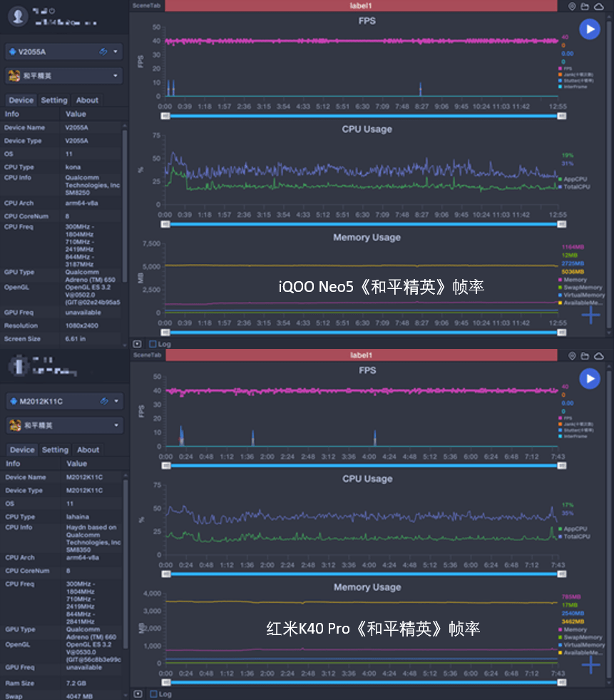The height and width of the screenshot is (700, 614).
Task: Click the red label1 bar in M2012K11C session
Action: pos(362,355)
